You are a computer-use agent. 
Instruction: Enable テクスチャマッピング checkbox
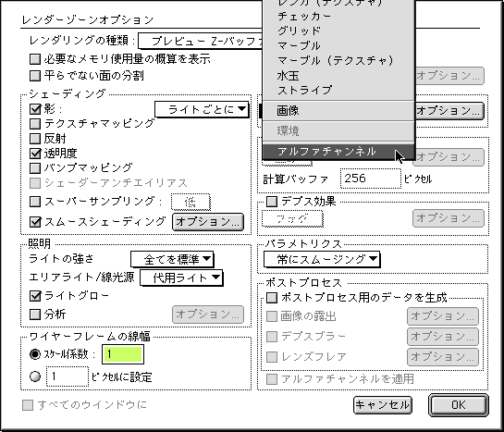click(35, 124)
